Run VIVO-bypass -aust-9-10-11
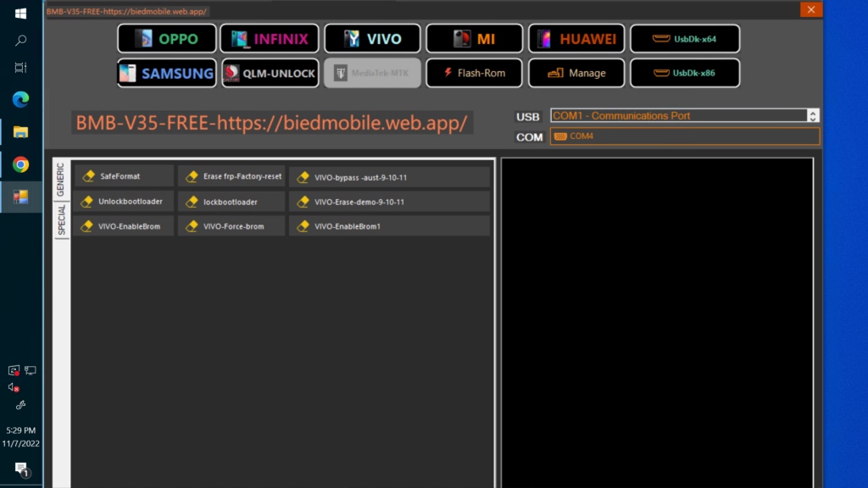This screenshot has height=488, width=868. pyautogui.click(x=389, y=178)
